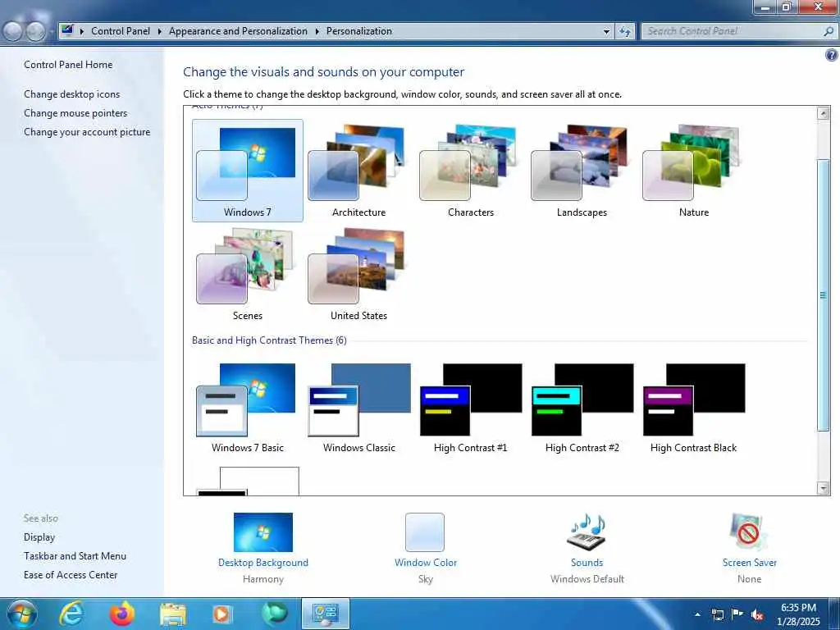Image resolution: width=840 pixels, height=630 pixels.
Task: Click the address bar Control Panel icon
Action: (x=67, y=30)
